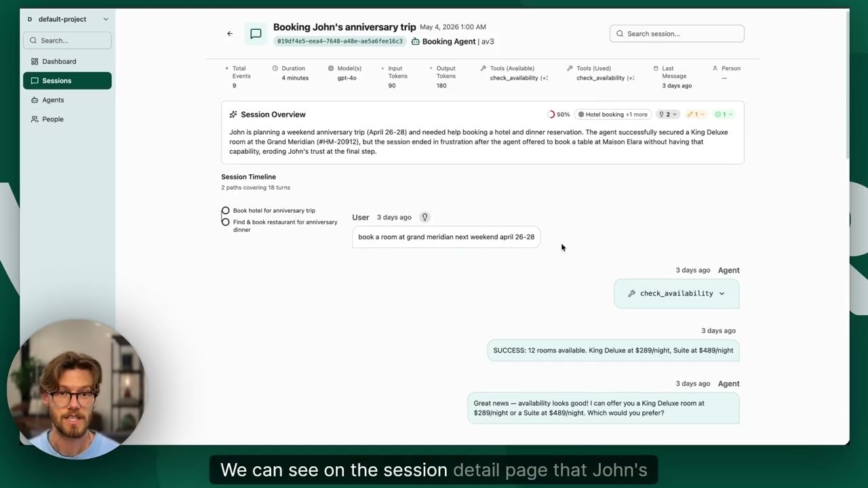
Task: Copy the session ID 019df4e5 badge
Action: (340, 41)
